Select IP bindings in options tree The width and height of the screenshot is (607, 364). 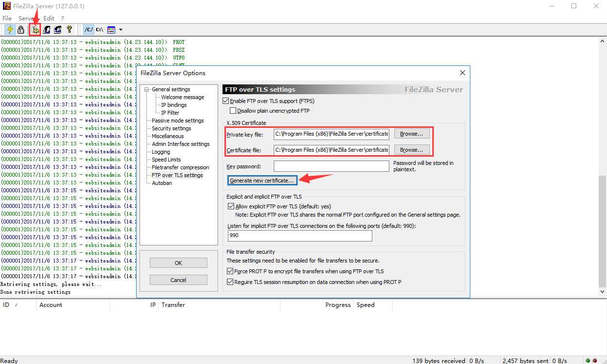coord(174,105)
